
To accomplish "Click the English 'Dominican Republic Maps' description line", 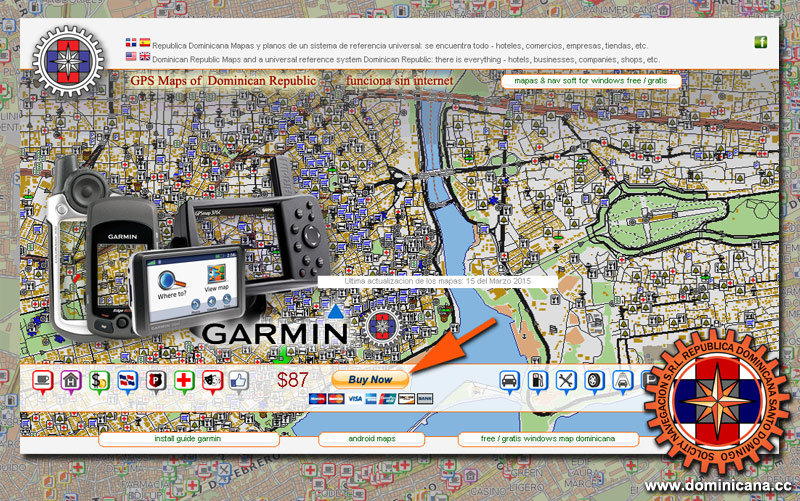I will 406,60.
